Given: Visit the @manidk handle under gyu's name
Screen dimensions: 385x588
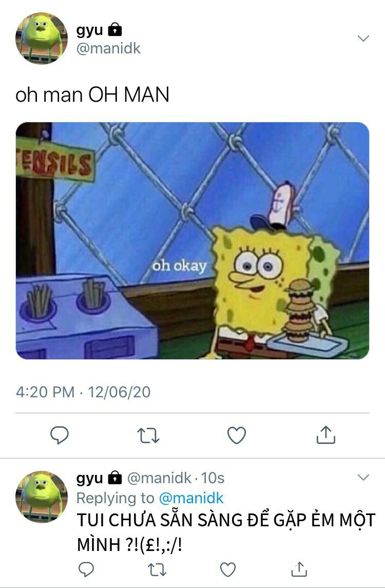Looking at the screenshot, I should [109, 48].
